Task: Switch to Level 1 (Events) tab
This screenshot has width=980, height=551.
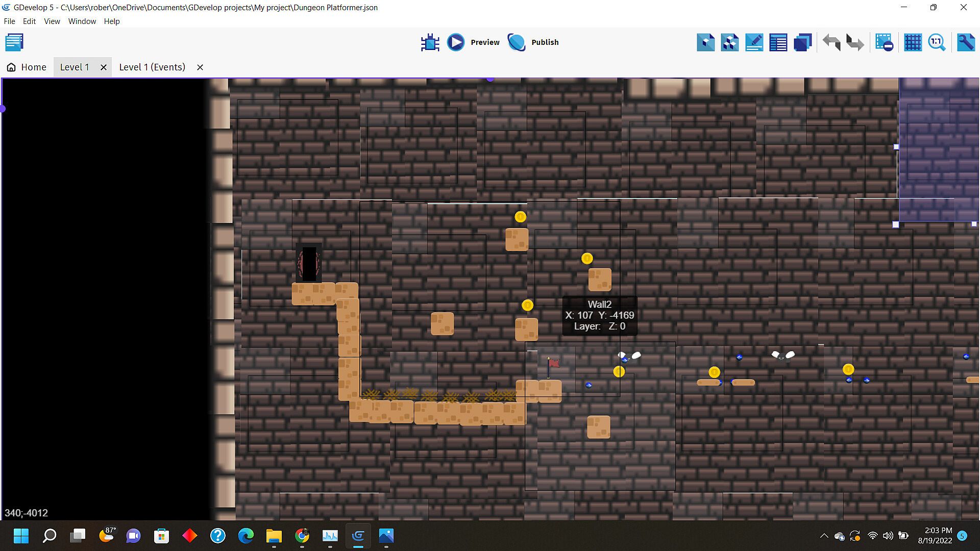Action: [152, 67]
